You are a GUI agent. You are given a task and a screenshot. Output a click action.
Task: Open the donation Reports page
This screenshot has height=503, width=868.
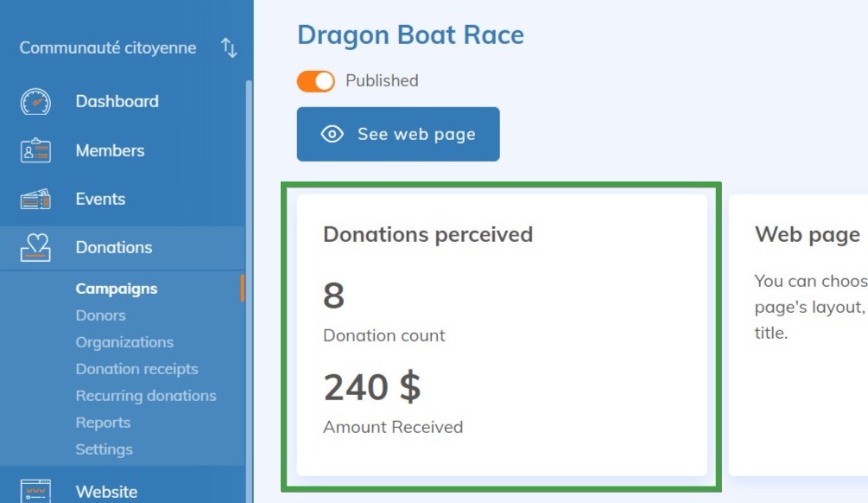[x=103, y=423]
